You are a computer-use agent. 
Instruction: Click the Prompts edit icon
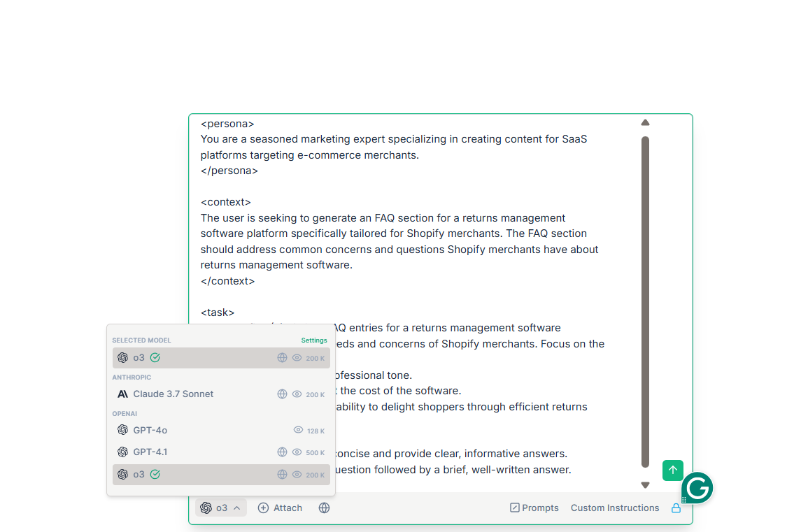[x=514, y=508]
